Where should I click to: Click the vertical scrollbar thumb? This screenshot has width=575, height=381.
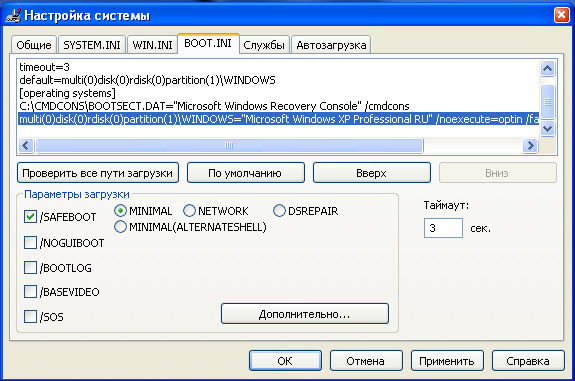[547, 102]
